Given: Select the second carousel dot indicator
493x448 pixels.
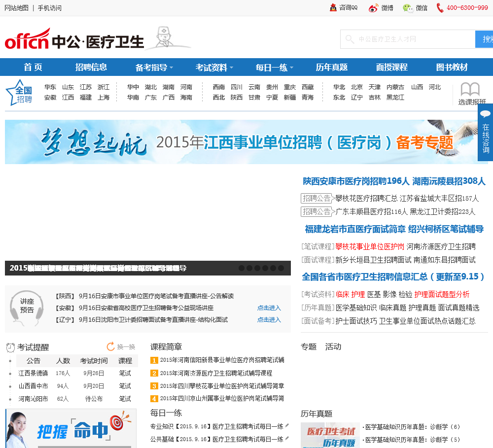Looking at the screenshot, I should click(x=249, y=268).
